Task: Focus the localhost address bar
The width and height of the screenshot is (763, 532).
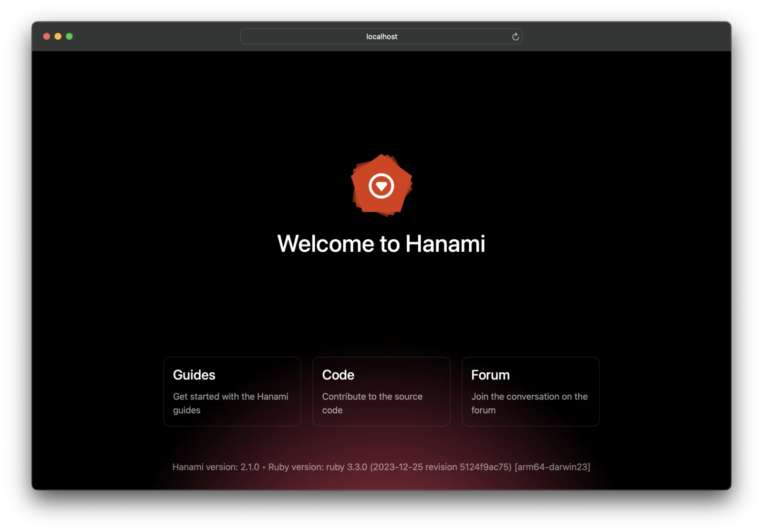Action: coord(381,37)
